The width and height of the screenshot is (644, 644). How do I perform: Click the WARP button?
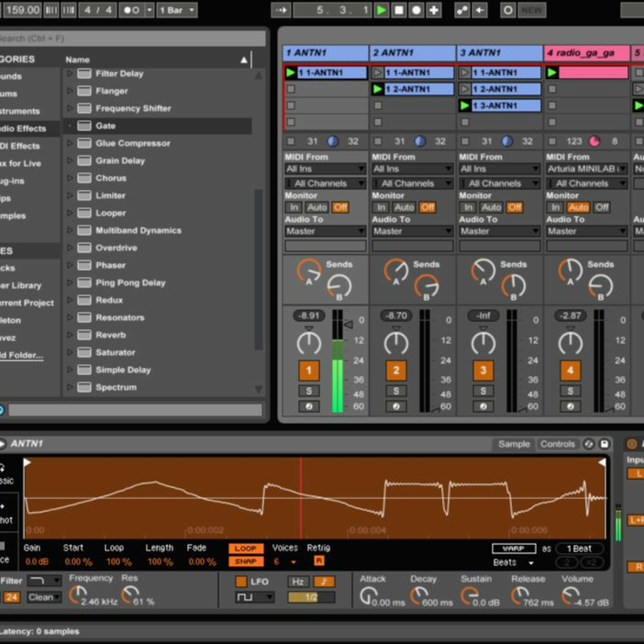513,548
